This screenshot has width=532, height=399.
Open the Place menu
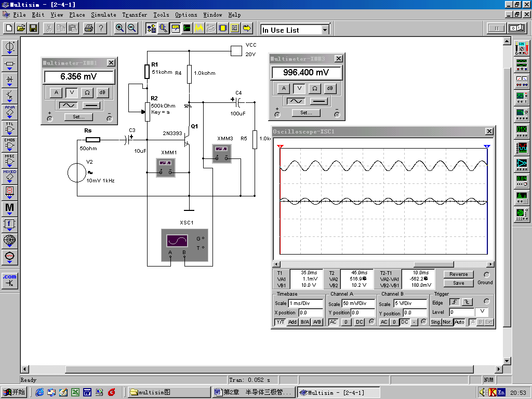coord(77,15)
